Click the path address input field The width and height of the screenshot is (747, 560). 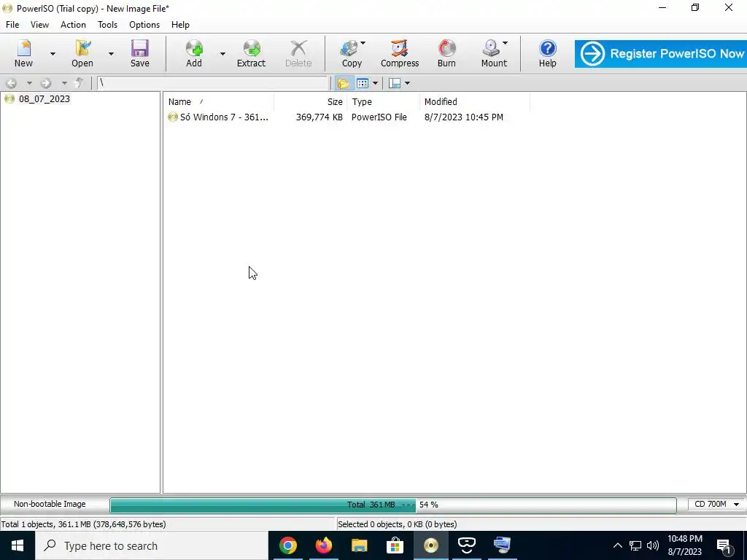point(212,83)
